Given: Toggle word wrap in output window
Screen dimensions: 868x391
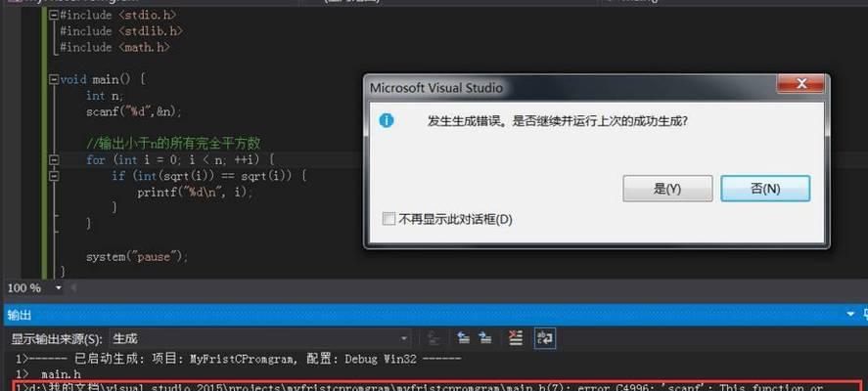Looking at the screenshot, I should pyautogui.click(x=545, y=338).
